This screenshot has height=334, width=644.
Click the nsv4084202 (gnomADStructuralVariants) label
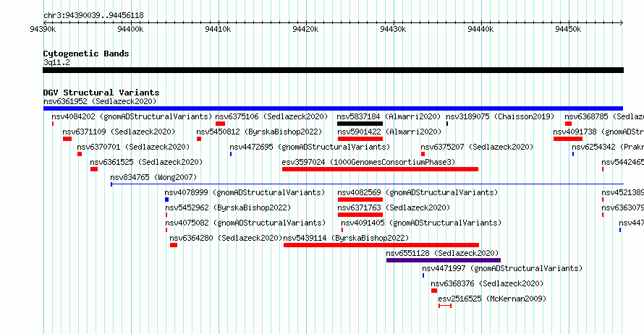pos(132,116)
